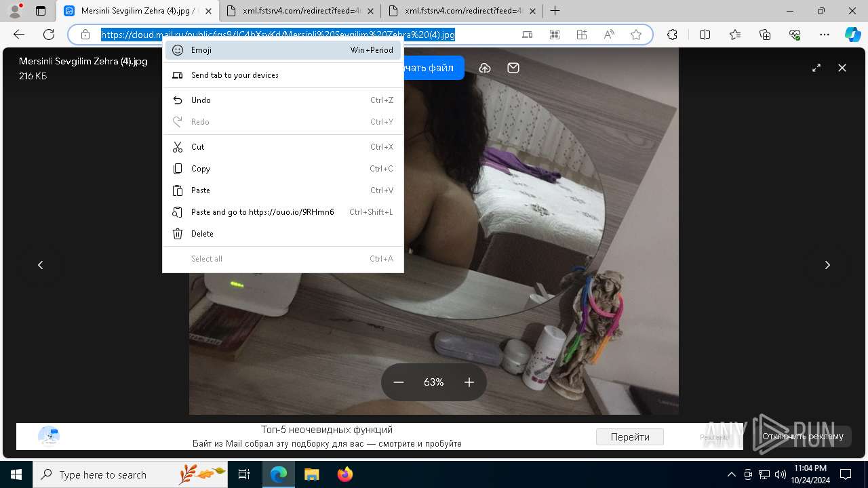Open Collections icon in toolbar

pos(765,35)
